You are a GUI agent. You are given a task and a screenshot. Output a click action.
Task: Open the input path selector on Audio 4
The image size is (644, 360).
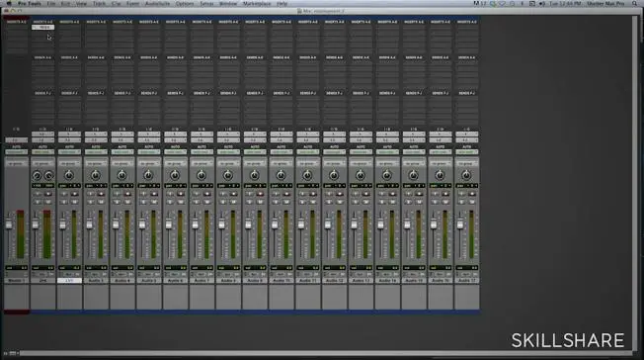121,135
